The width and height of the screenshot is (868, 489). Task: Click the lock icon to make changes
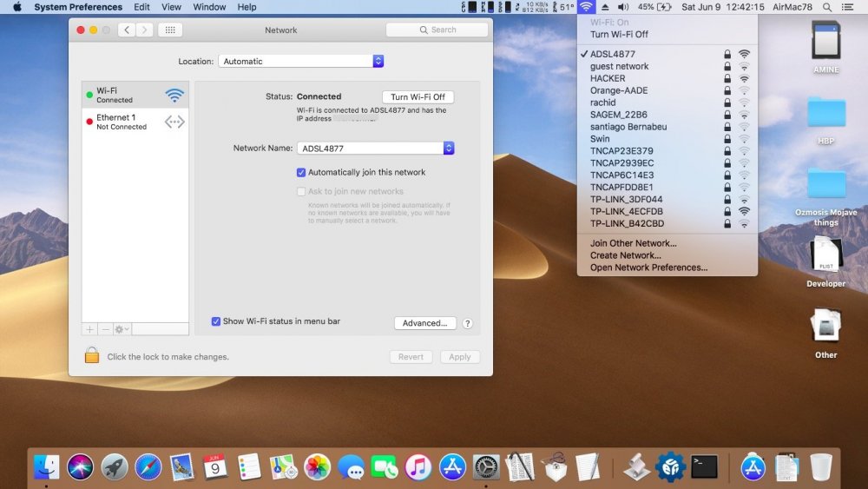click(92, 355)
